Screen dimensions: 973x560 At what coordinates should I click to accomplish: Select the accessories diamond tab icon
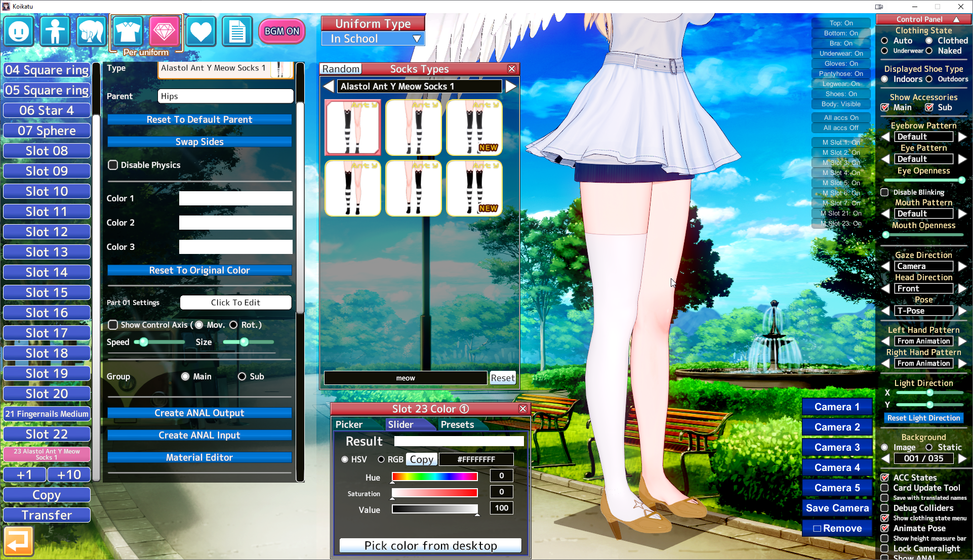click(164, 31)
